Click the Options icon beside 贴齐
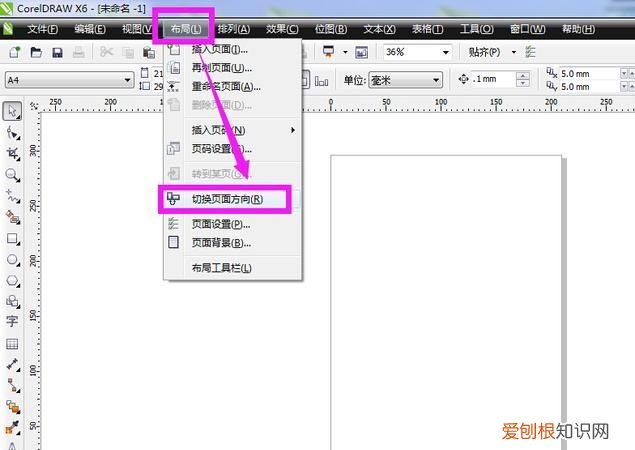Screen dimensions: 635x450 point(530,52)
